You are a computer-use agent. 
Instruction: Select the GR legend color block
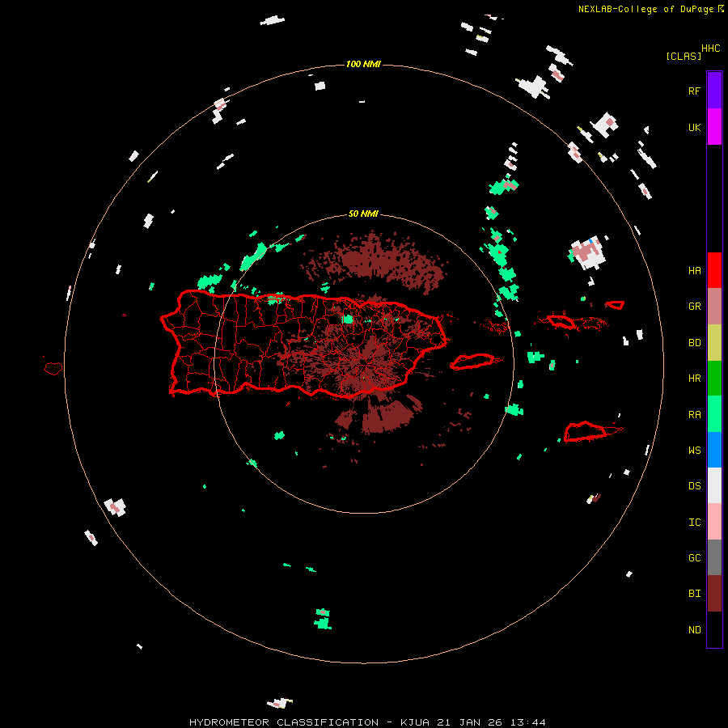(x=714, y=306)
